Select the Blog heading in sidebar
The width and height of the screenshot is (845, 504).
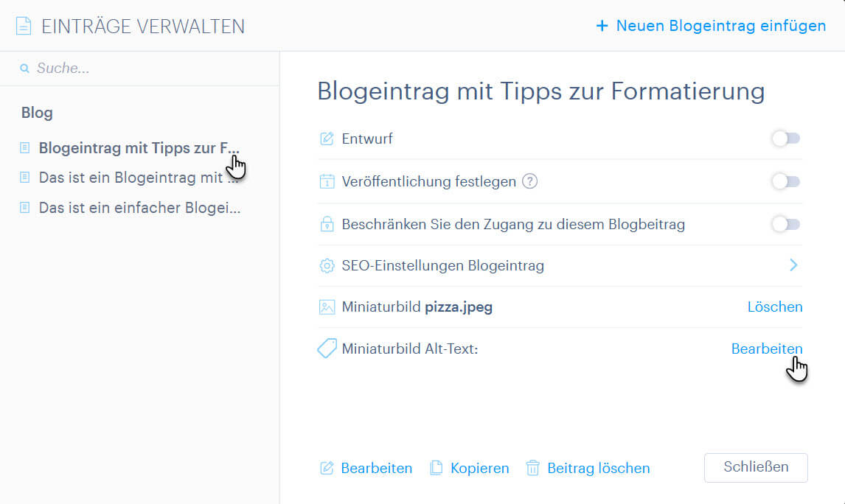(x=37, y=113)
